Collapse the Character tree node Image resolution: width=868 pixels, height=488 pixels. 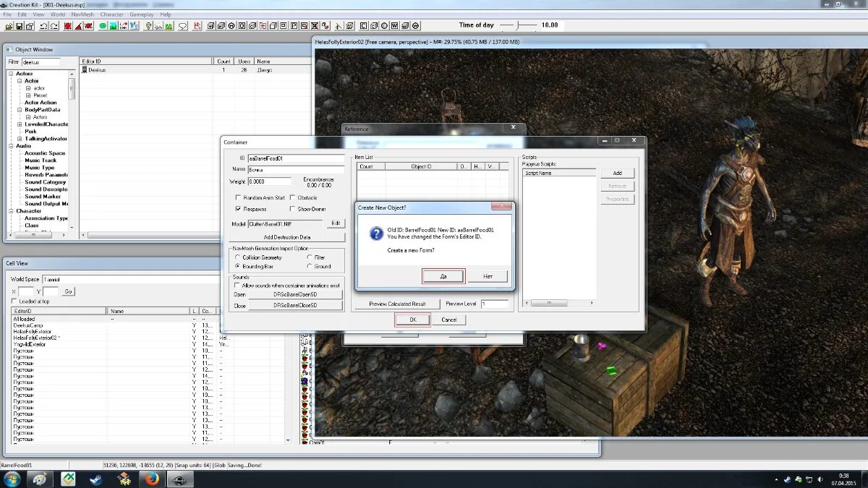[x=11, y=211]
